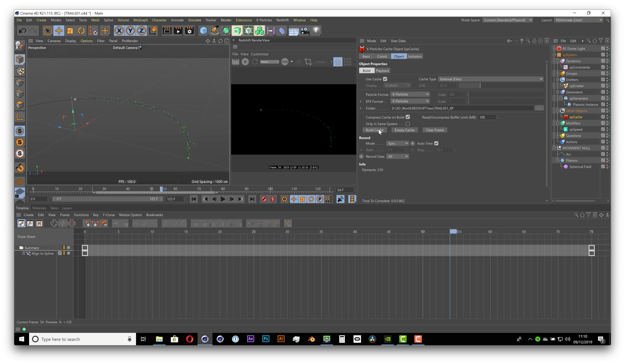Toggle Autokeying button
Viewport: 625px width, 364px height.
point(273,199)
